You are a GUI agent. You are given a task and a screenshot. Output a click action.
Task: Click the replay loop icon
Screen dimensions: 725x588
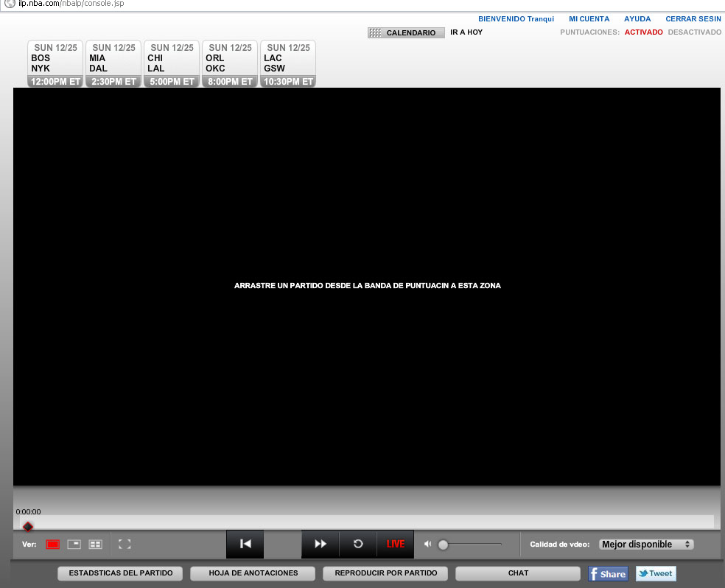358,544
